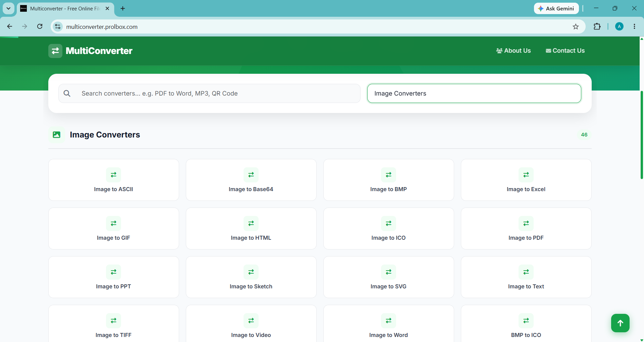Image resolution: width=644 pixels, height=342 pixels.
Task: Open the Image to BMP label
Action: click(389, 189)
